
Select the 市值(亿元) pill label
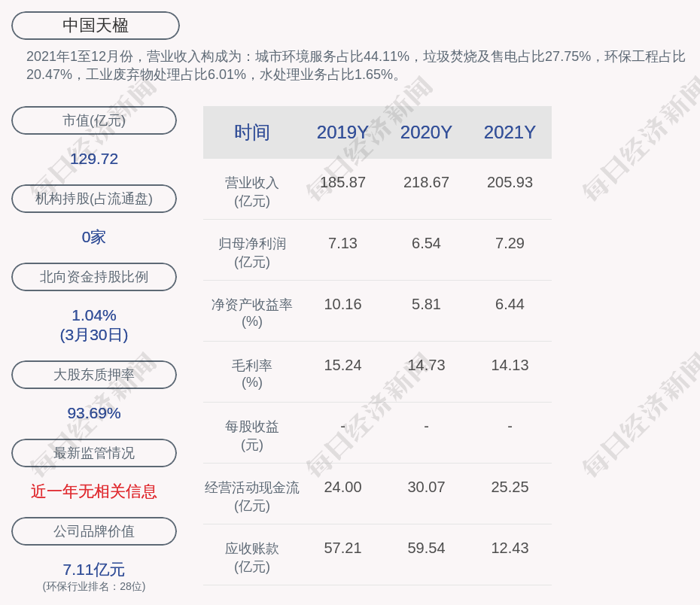94,120
